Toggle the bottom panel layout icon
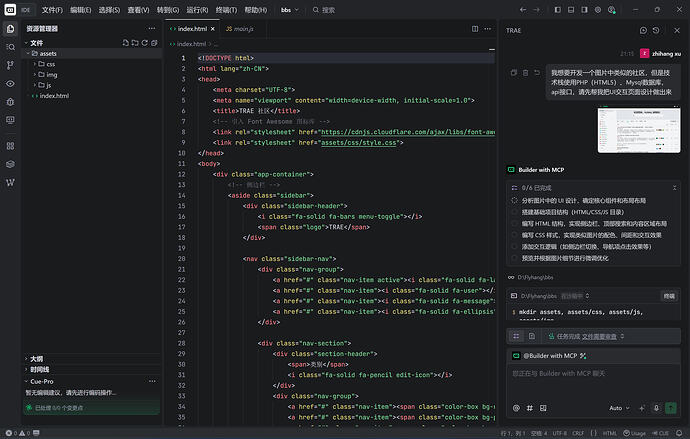The height and width of the screenshot is (439, 690). click(571, 10)
